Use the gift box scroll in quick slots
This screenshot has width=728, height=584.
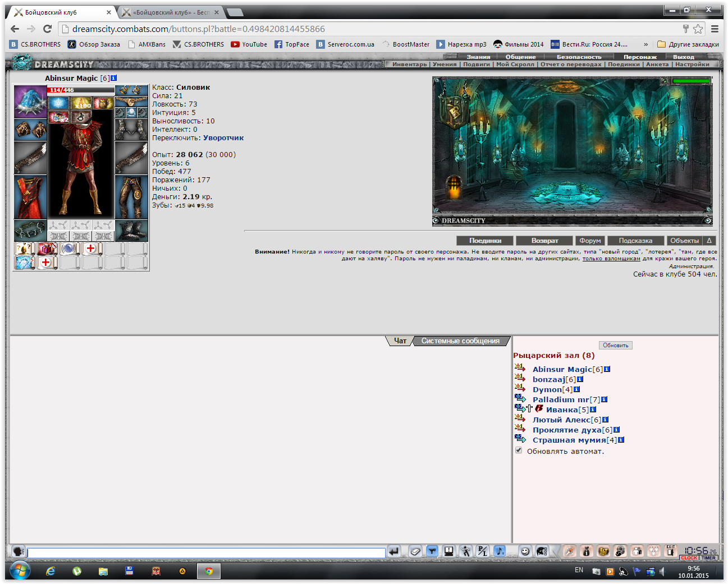(x=47, y=249)
